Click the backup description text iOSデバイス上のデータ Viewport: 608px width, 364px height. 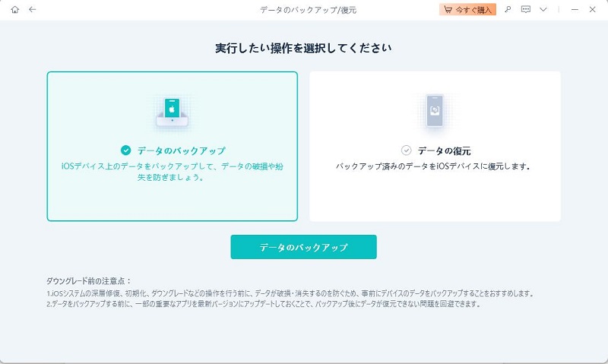pos(173,172)
